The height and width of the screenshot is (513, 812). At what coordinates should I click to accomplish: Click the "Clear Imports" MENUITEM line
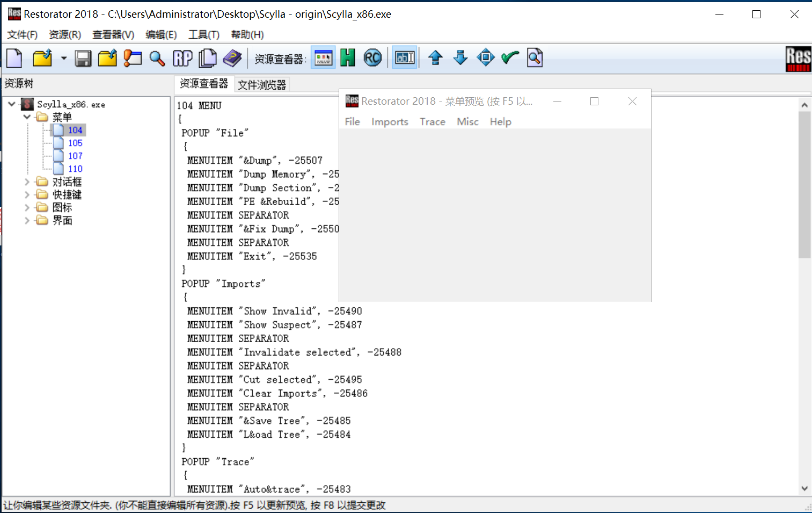click(x=277, y=393)
